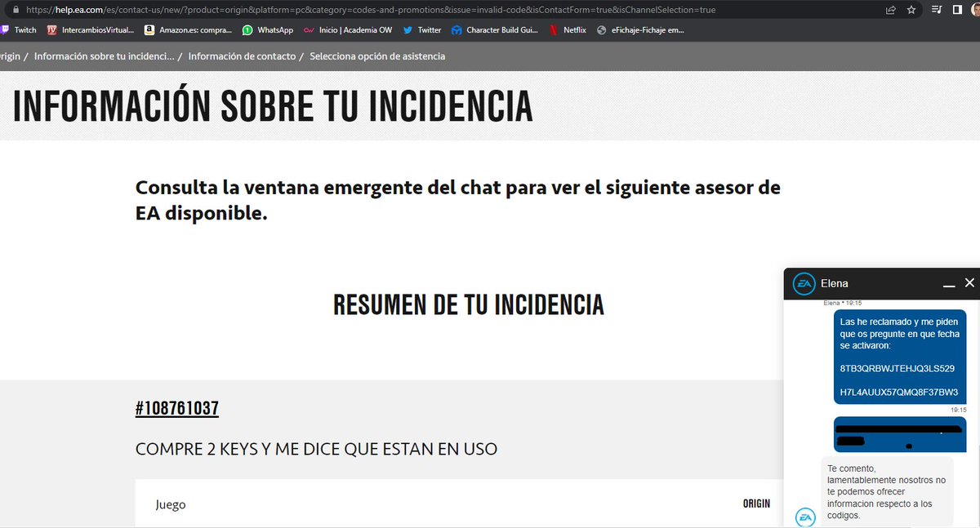Click the case subject 'COMPRE 2 KEYS' text
This screenshot has height=528, width=980.
[316, 449]
